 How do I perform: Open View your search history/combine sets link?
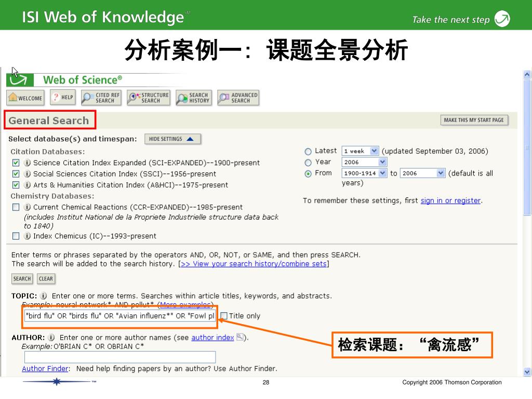[x=254, y=264]
